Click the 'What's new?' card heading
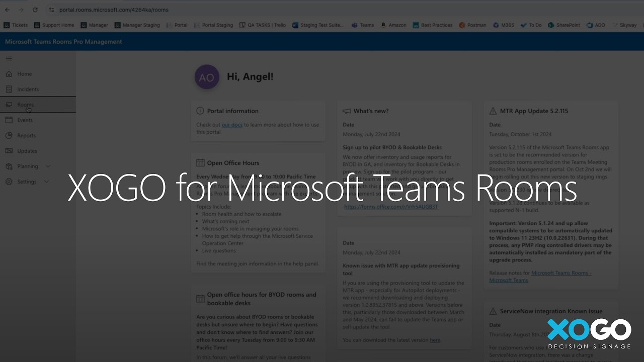This screenshot has height=362, width=644. 371,111
